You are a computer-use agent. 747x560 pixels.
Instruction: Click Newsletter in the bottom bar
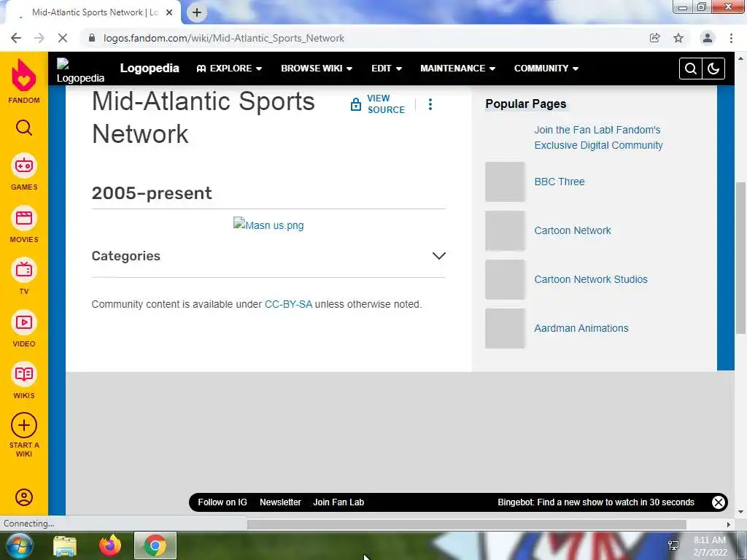coord(280,502)
